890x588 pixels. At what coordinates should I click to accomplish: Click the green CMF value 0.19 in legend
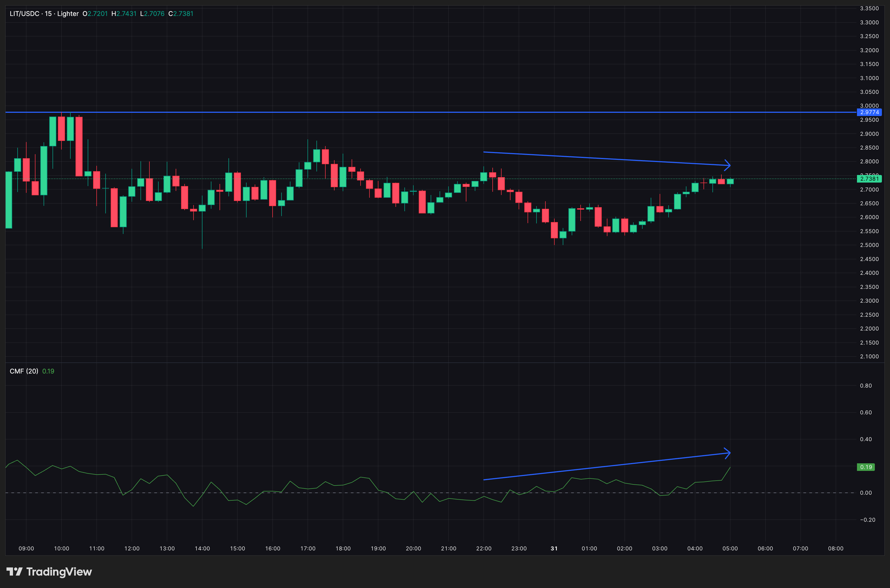pos(49,371)
